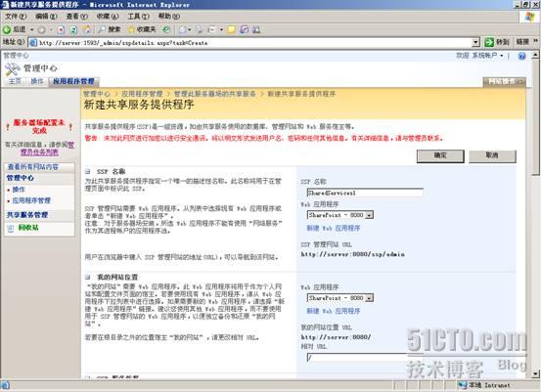The height and width of the screenshot is (392, 541).
Task: Collapse the 我的网站位置 section
Action: click(x=88, y=277)
